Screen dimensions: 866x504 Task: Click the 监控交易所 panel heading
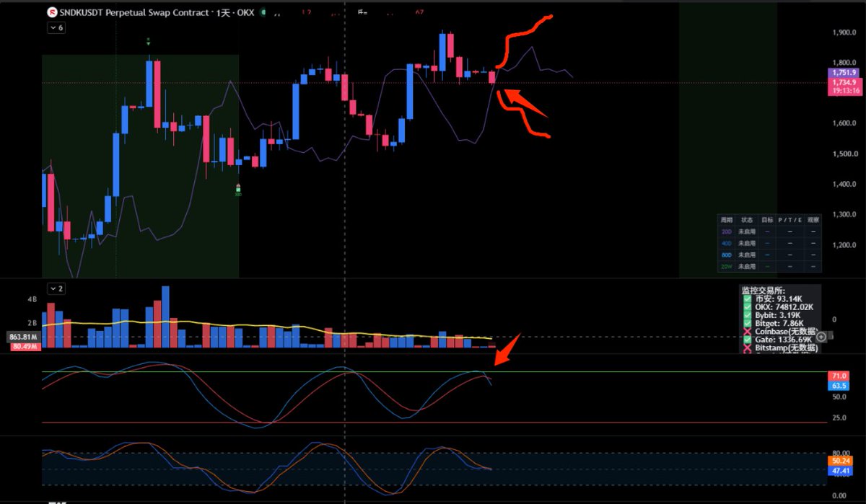762,290
